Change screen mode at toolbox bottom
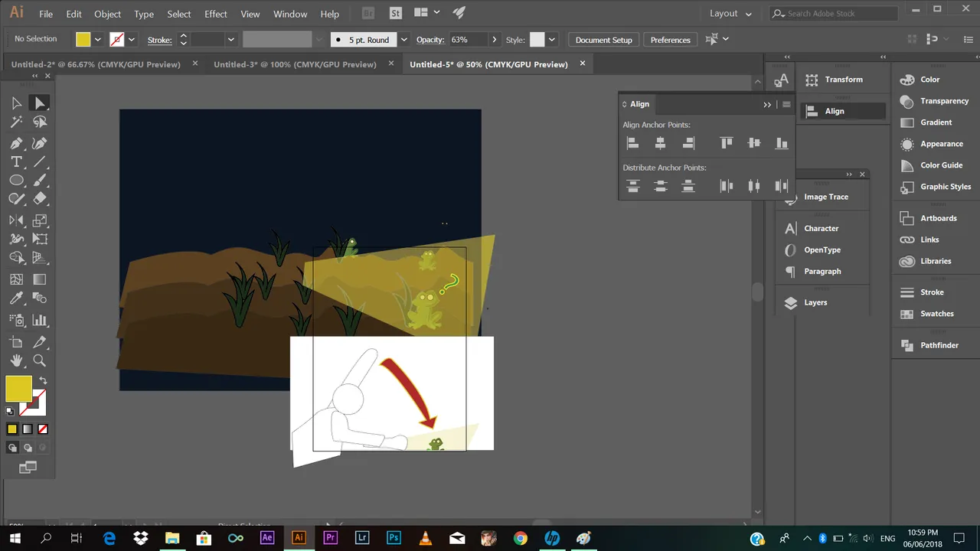Image resolution: width=980 pixels, height=551 pixels. coord(28,467)
